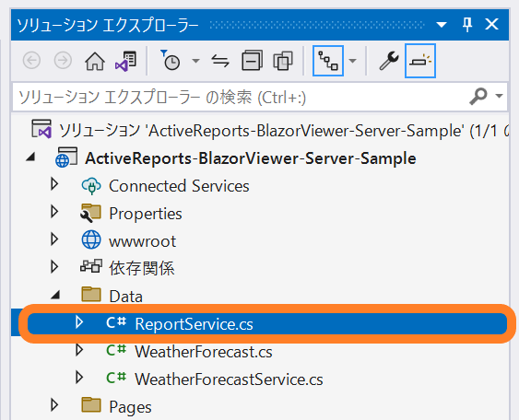Select the 依存関係 item

(x=142, y=268)
